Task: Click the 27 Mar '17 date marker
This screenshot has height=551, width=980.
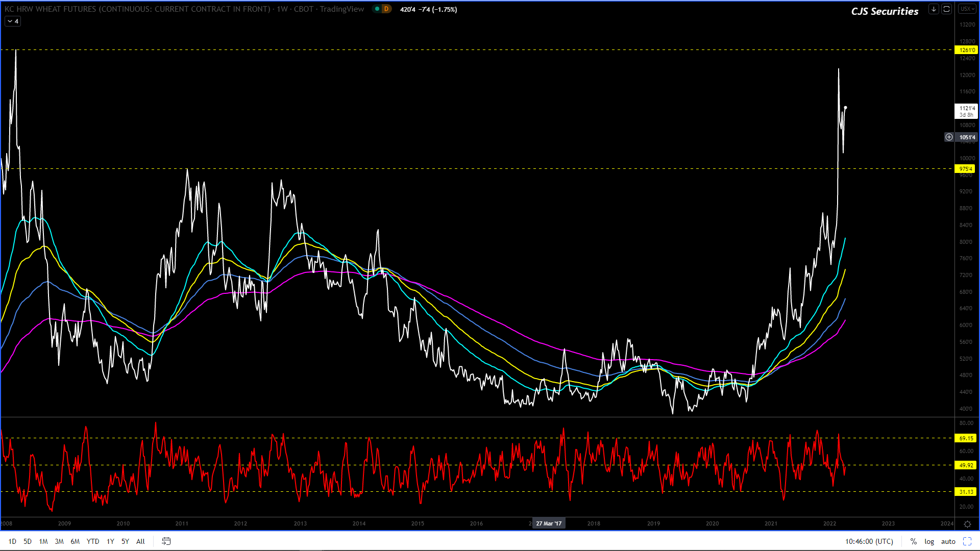Action: tap(548, 523)
